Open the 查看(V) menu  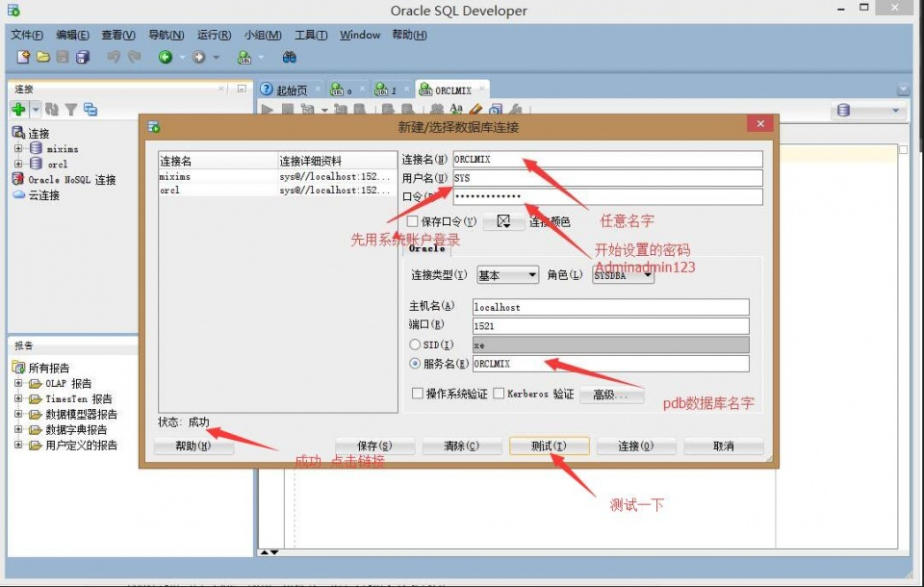click(118, 35)
